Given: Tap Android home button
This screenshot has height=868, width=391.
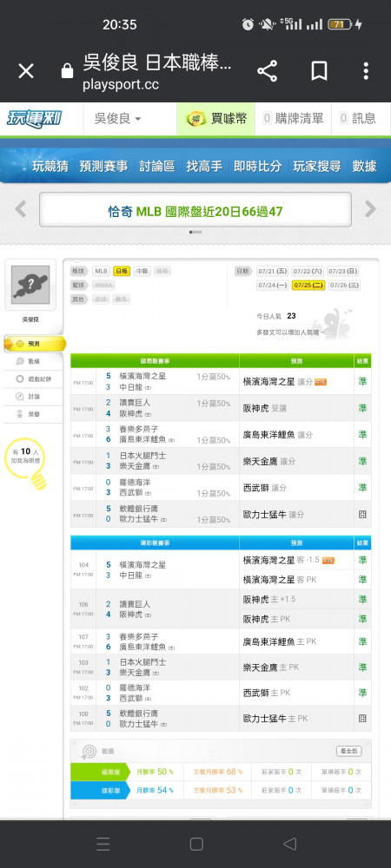Looking at the screenshot, I should tap(196, 844).
